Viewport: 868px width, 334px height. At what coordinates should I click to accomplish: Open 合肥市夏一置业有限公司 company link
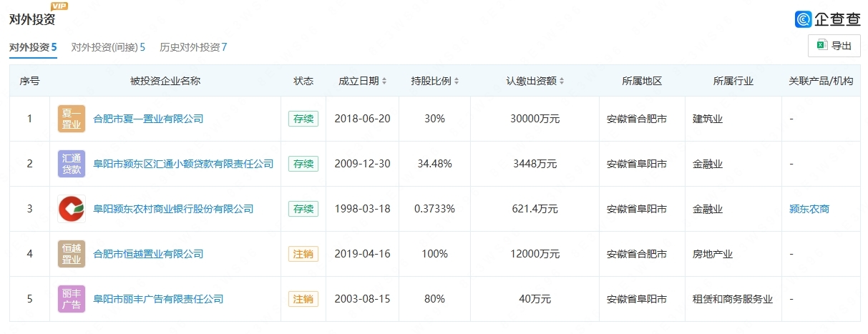pyautogui.click(x=149, y=119)
